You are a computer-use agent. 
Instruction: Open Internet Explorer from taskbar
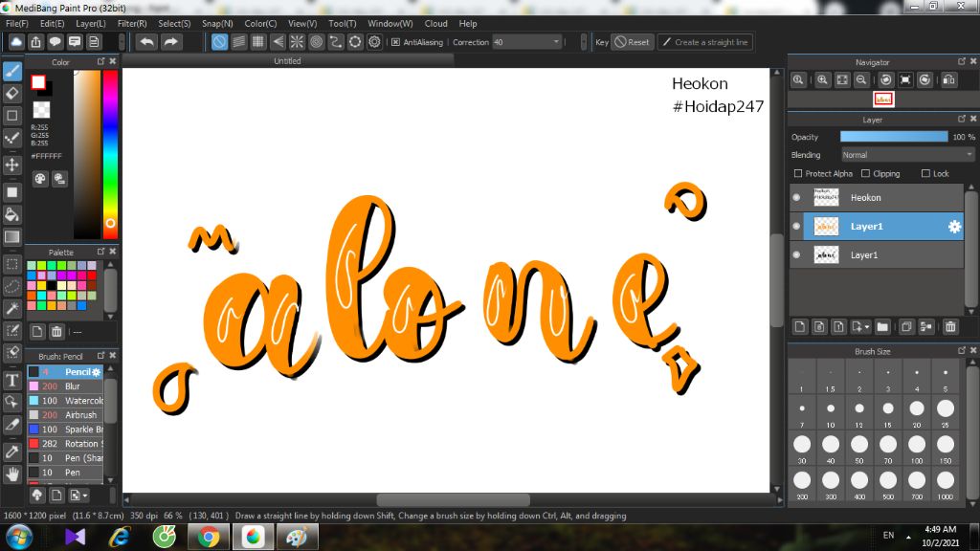click(x=119, y=538)
